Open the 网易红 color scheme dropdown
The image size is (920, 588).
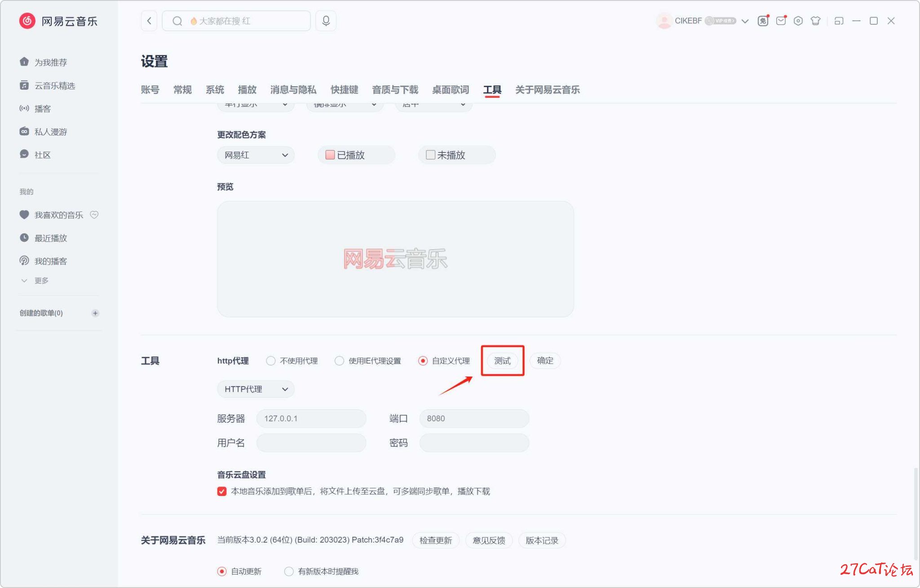coord(256,155)
